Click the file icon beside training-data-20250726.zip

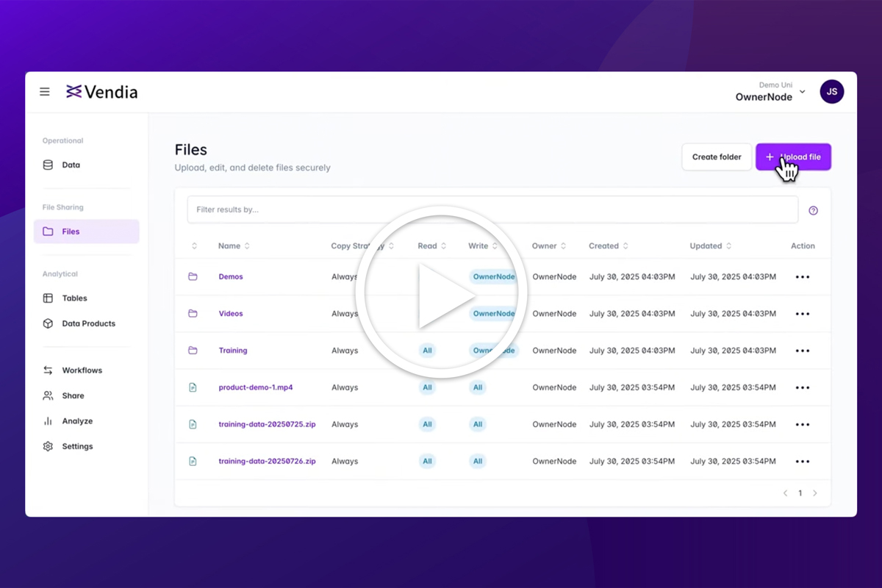[x=193, y=462]
